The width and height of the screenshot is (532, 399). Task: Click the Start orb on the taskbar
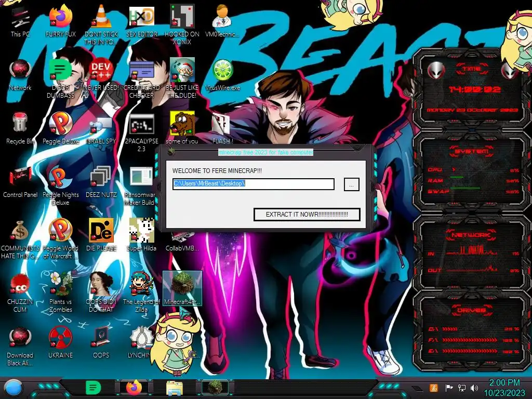[13, 388]
